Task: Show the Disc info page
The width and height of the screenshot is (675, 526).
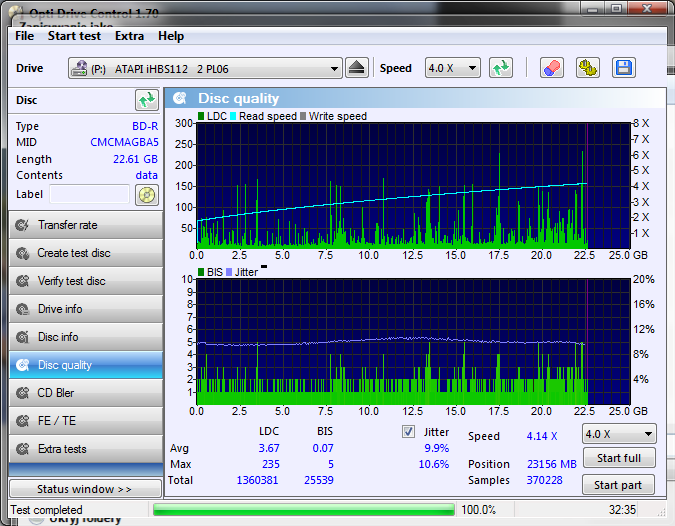Action: pyautogui.click(x=86, y=337)
